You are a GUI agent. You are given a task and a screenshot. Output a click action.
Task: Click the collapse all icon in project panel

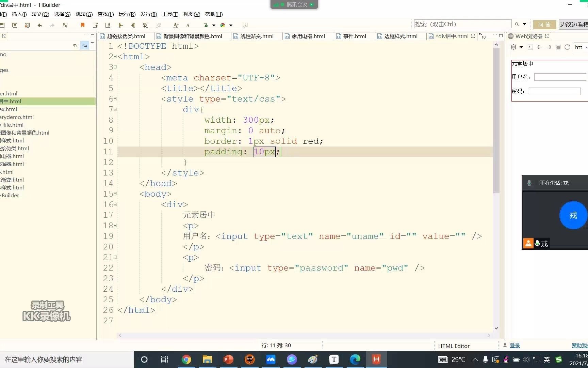point(75,45)
